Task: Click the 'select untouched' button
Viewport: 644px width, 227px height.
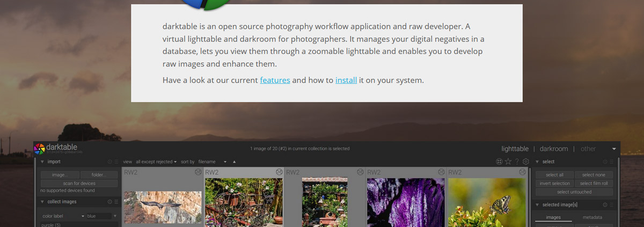Action: click(x=574, y=192)
